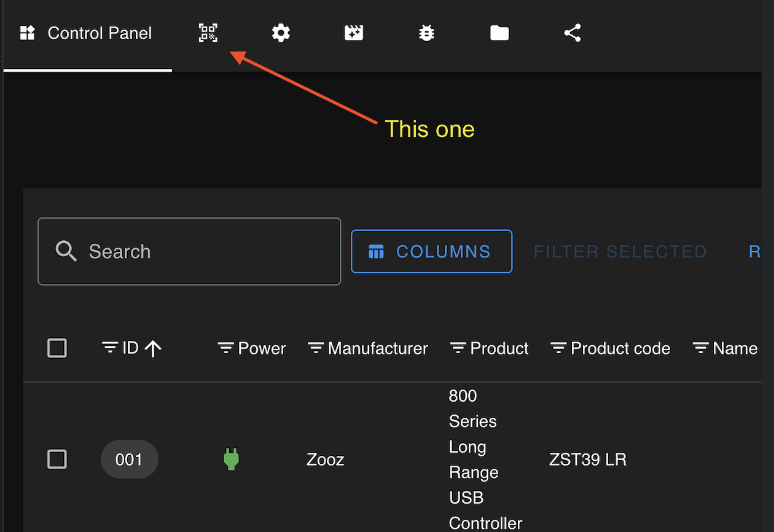Switch to the Control Panel tab

(87, 33)
